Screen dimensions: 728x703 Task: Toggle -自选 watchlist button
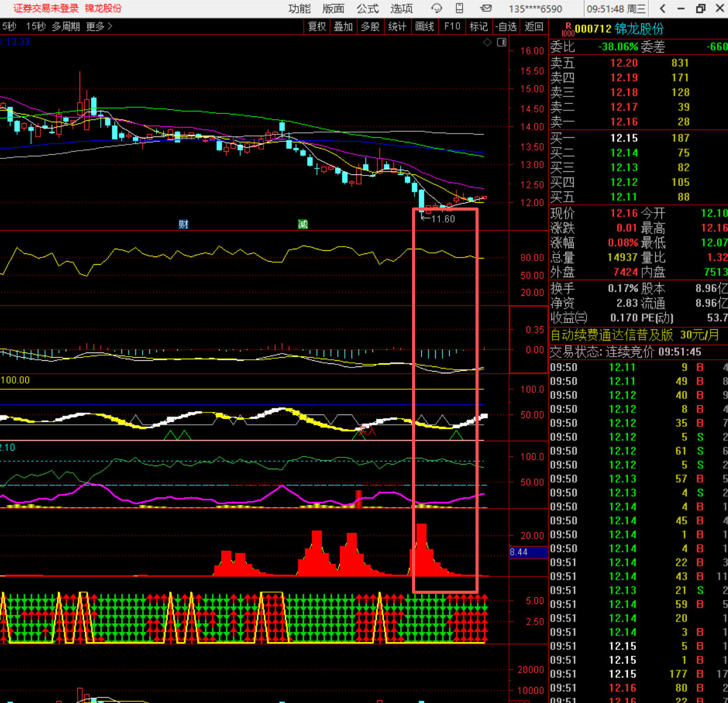point(505,26)
